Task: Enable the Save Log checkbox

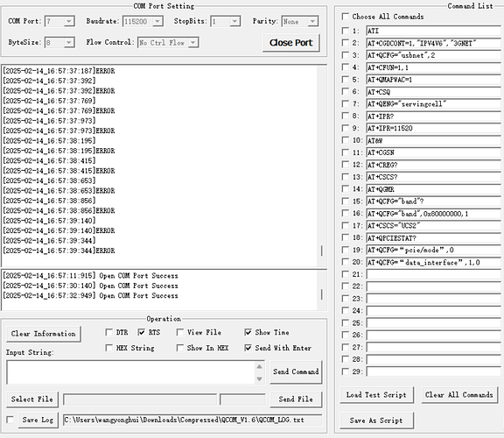Action: click(10, 420)
